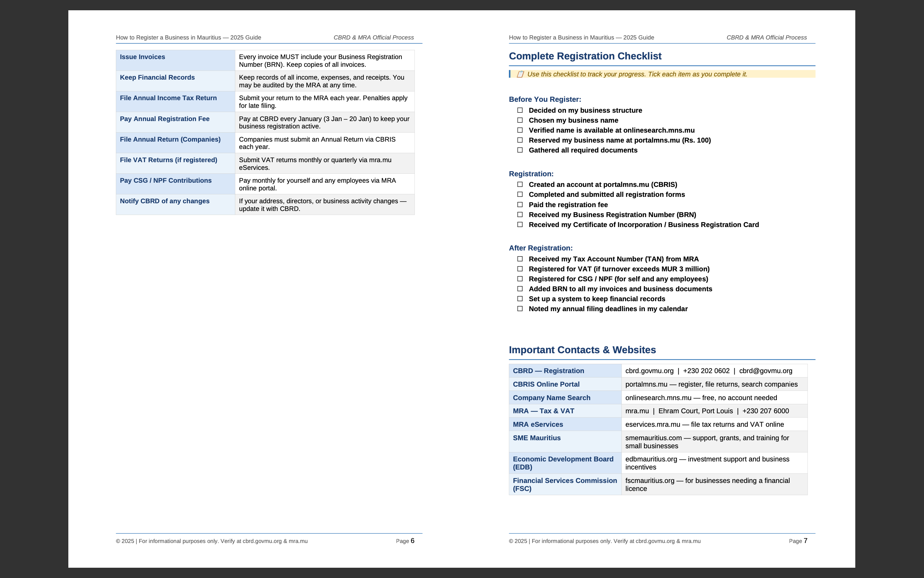Screen dimensions: 924x578
Task: Tick the 'Decided on my business structure' checkbox
Action: tap(520, 110)
